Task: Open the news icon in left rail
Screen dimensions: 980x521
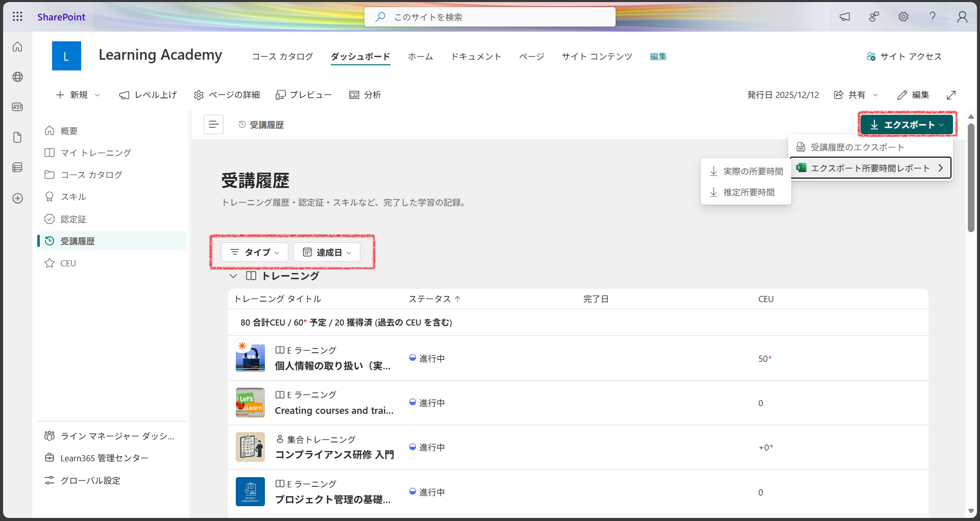Action: tap(17, 107)
